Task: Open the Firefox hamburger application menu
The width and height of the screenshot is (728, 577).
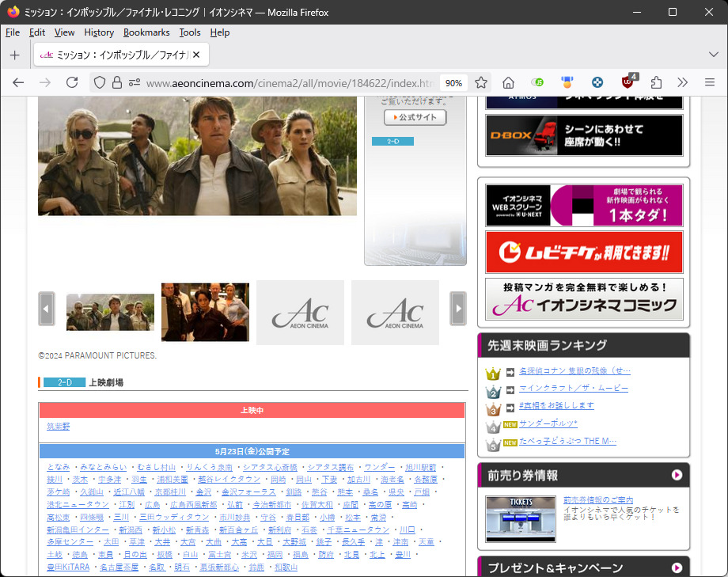Action: click(x=710, y=82)
